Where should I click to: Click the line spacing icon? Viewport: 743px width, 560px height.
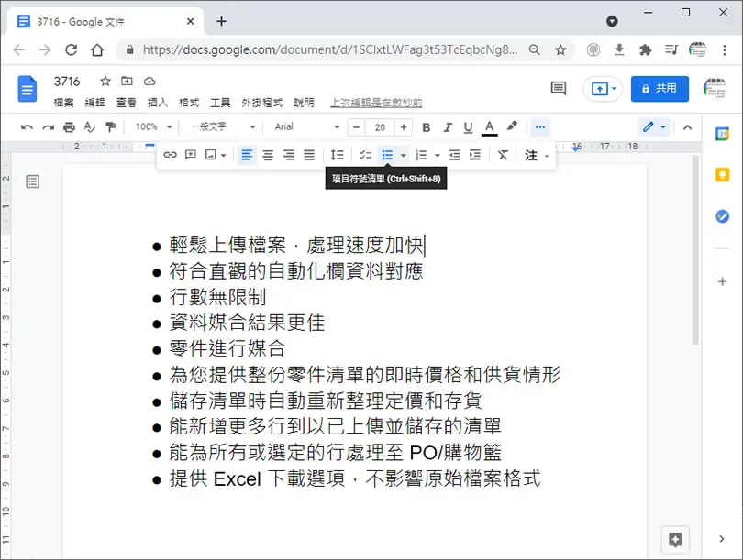coord(337,155)
